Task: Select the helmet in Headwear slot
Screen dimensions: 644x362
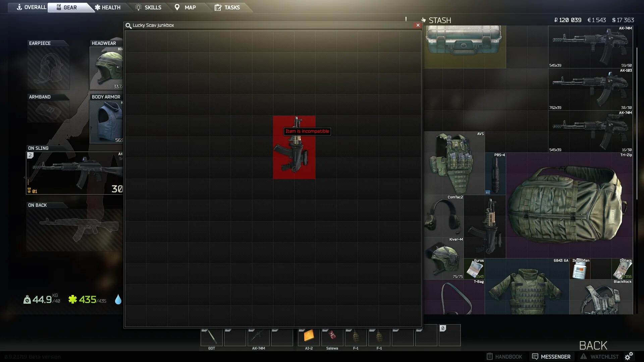Action: [106, 68]
